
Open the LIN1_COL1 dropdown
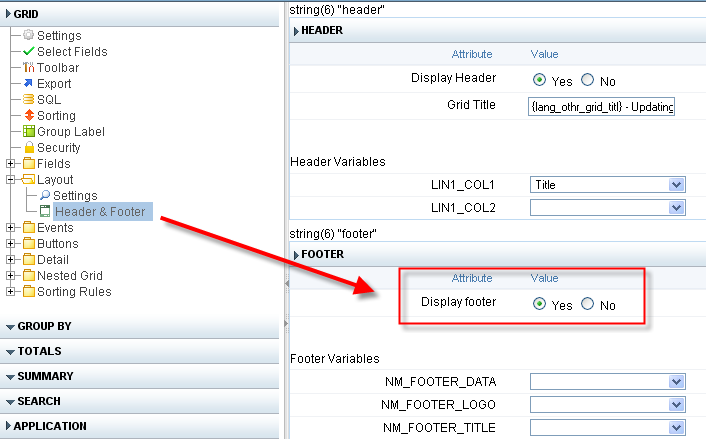tap(676, 185)
